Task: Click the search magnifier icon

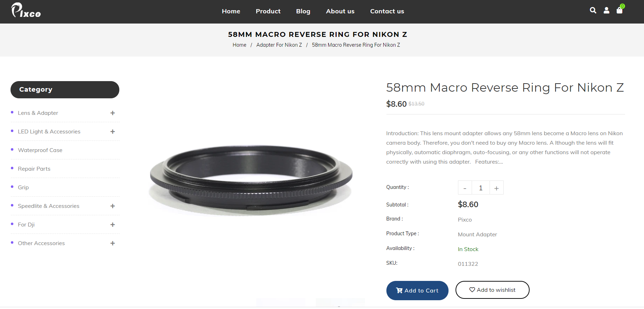Action: pyautogui.click(x=593, y=11)
